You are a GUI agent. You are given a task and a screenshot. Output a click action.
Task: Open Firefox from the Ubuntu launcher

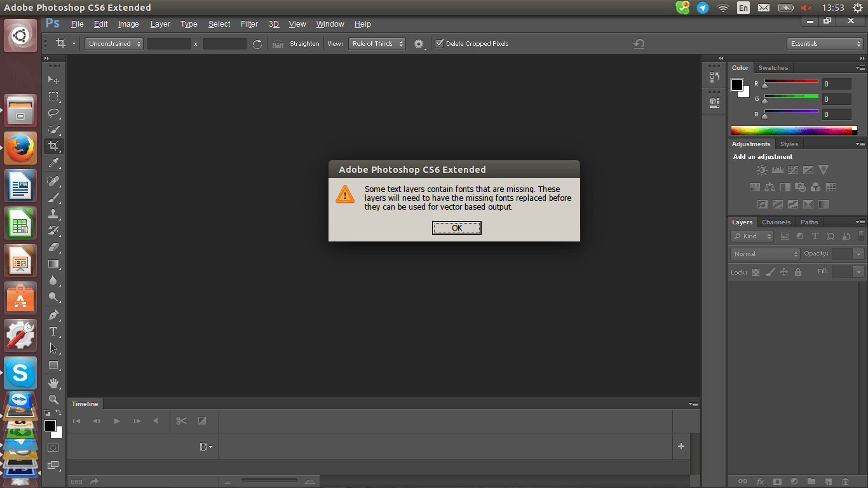pos(20,148)
